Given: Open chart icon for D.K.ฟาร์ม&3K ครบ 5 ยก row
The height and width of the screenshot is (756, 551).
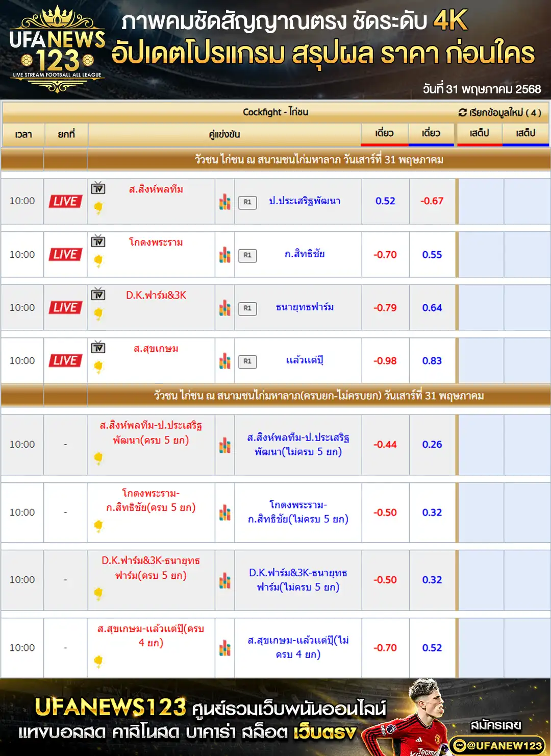Looking at the screenshot, I should click(225, 580).
